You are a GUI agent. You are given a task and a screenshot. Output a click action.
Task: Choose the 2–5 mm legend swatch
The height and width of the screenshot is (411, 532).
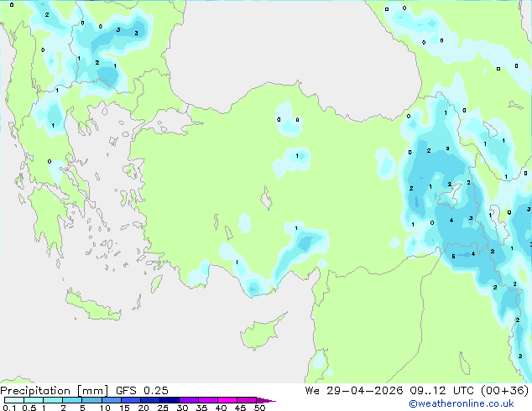(72, 400)
